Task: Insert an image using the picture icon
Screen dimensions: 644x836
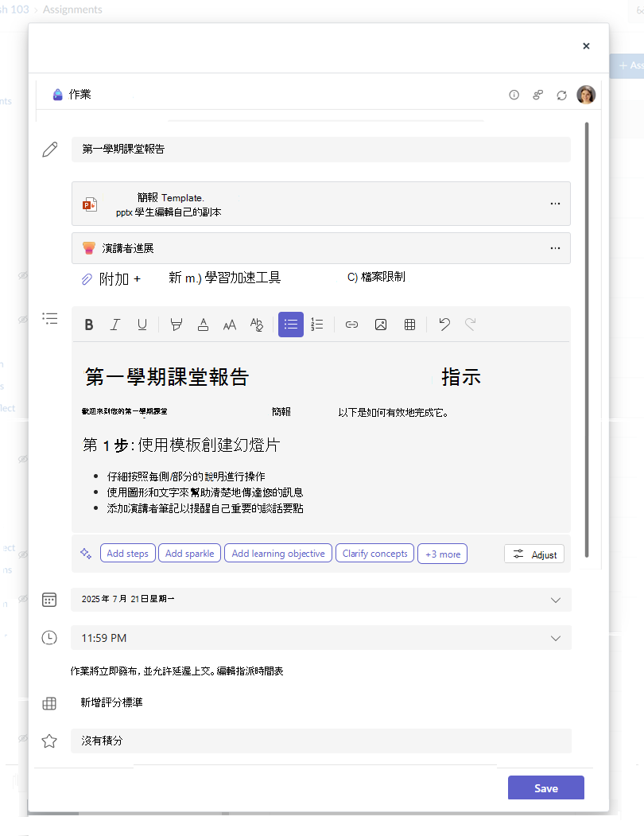Action: pyautogui.click(x=381, y=325)
